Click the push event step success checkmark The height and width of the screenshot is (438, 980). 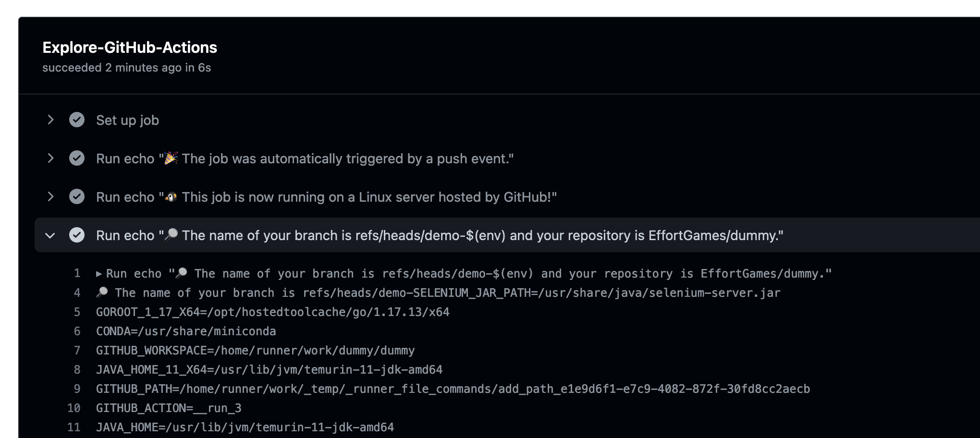coord(77,158)
